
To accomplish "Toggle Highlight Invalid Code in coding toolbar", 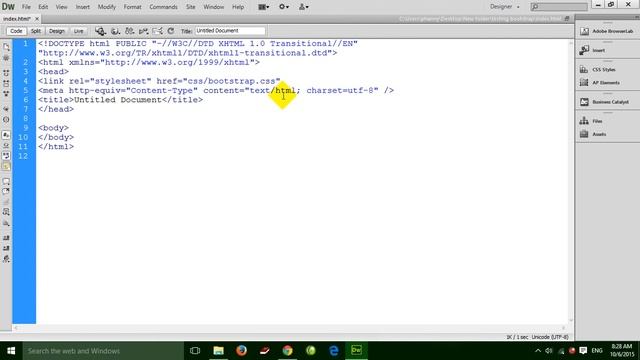I will [x=6, y=145].
